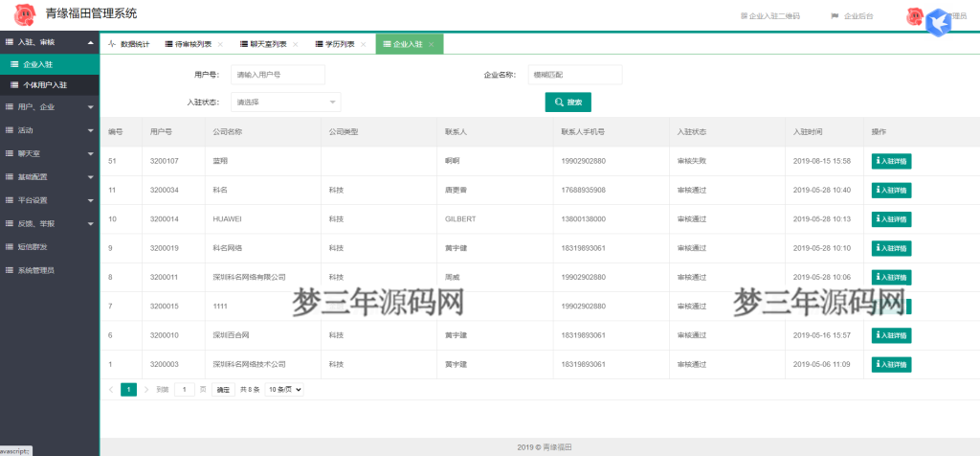The height and width of the screenshot is (456, 980).
Task: Open 入驻详情 for 深圳科名网络有限公司
Action: coord(891,277)
